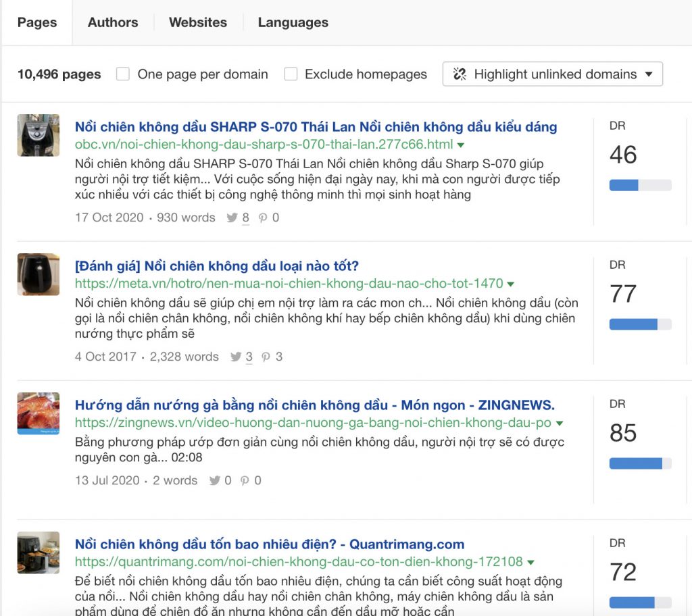692x616 pixels.
Task: Click the roasted chicken thumbnail
Action: click(x=39, y=413)
